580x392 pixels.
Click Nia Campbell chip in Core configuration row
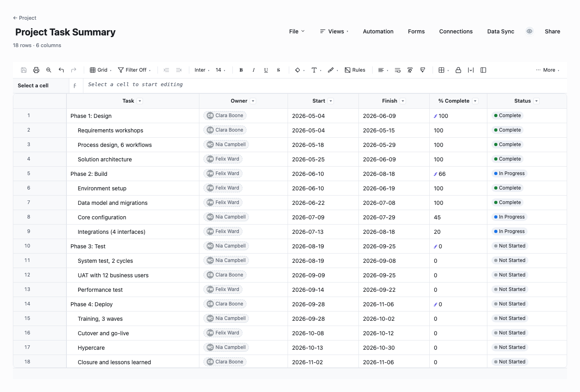click(x=226, y=217)
